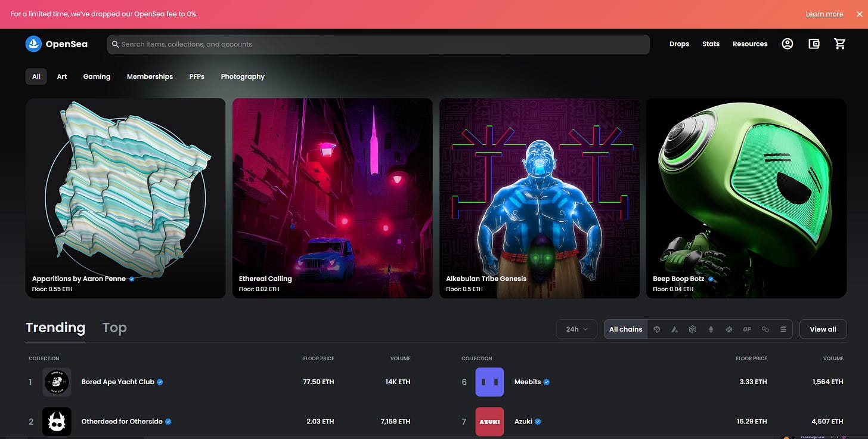Open the shopping cart icon
The image size is (868, 439).
(840, 44)
